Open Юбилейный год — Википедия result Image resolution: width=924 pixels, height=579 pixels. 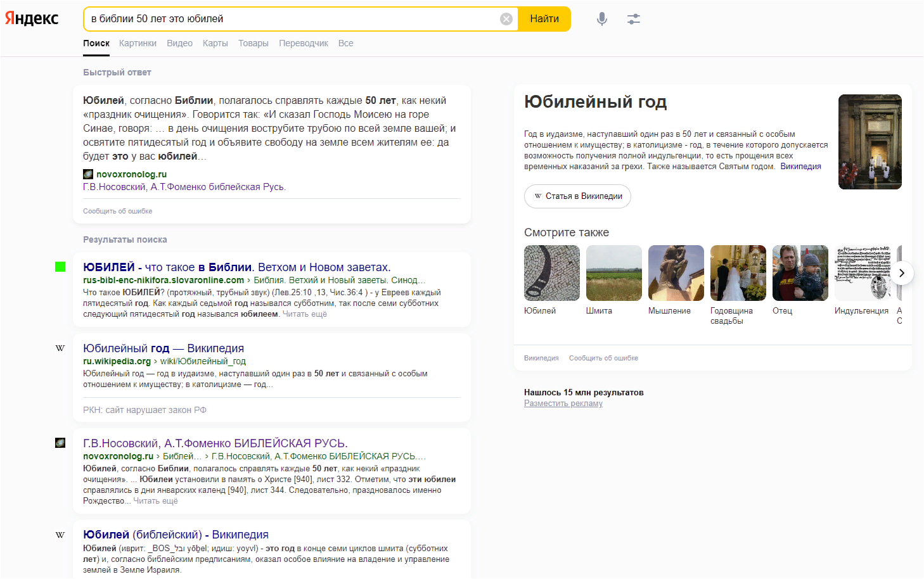point(164,348)
